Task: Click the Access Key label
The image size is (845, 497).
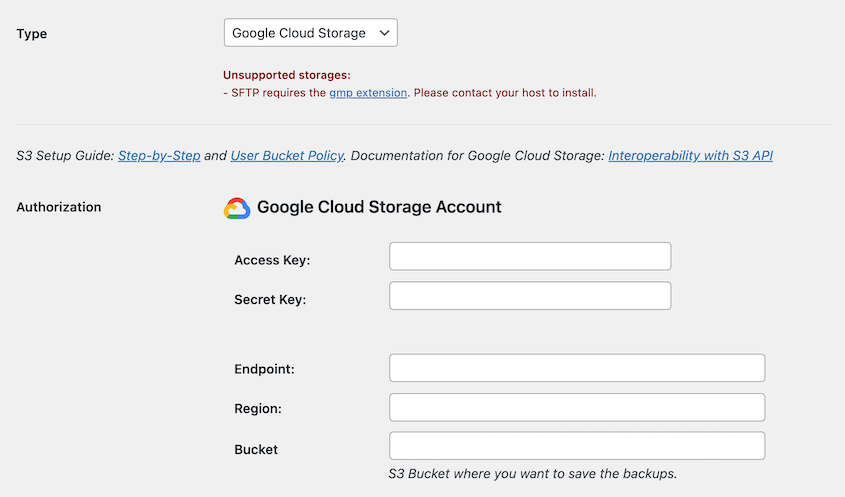Action: (272, 260)
